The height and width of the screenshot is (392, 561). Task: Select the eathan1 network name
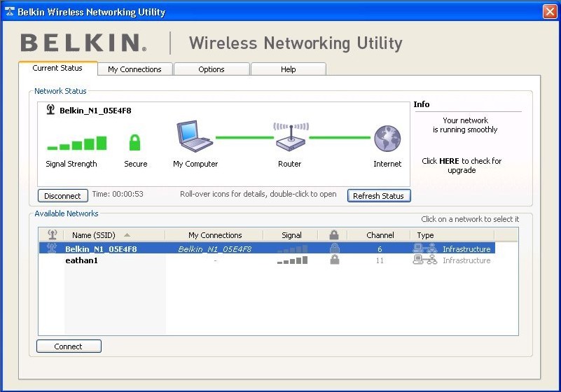click(81, 260)
